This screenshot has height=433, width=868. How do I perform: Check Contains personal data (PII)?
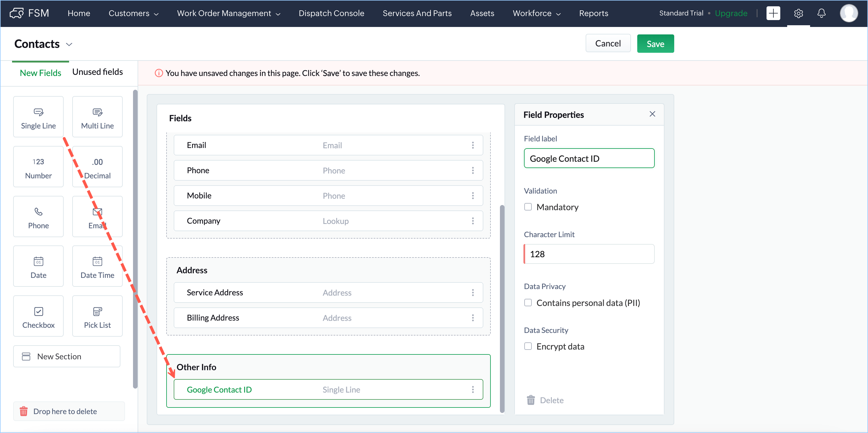coord(528,303)
